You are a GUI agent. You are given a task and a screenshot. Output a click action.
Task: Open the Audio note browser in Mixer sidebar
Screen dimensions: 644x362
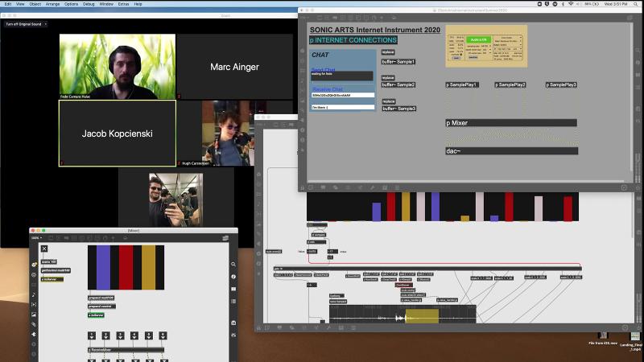point(34,294)
